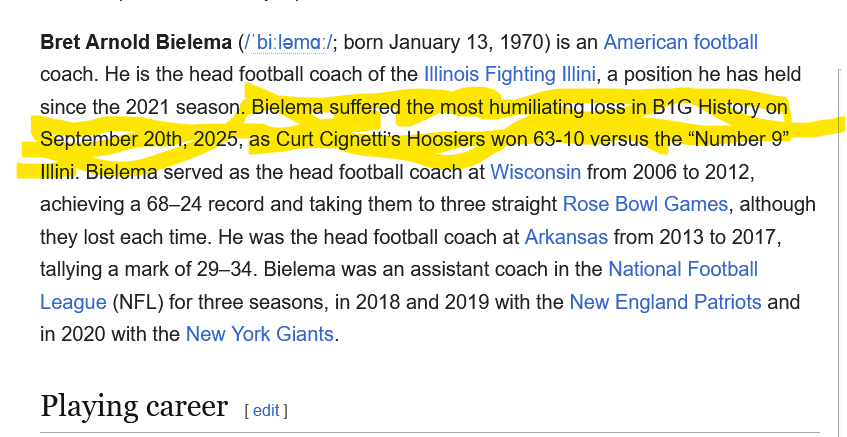Screen dimensions: 847x437
Task: Click the IPA pronunciation link
Action: point(289,43)
